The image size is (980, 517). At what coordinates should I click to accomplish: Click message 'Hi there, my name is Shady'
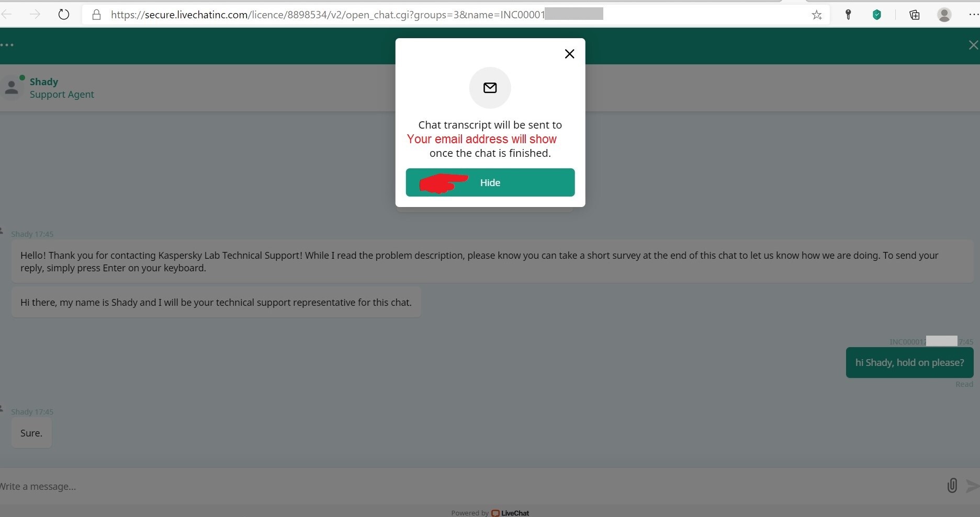[x=216, y=302]
